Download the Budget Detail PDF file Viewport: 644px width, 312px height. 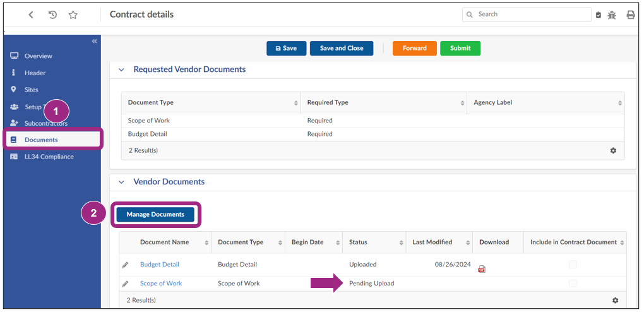click(481, 268)
